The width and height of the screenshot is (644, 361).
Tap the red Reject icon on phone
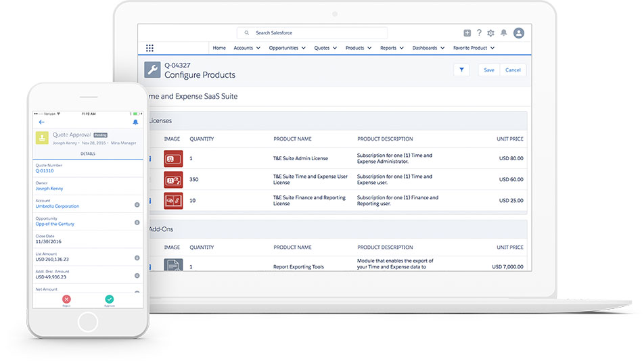click(x=66, y=299)
